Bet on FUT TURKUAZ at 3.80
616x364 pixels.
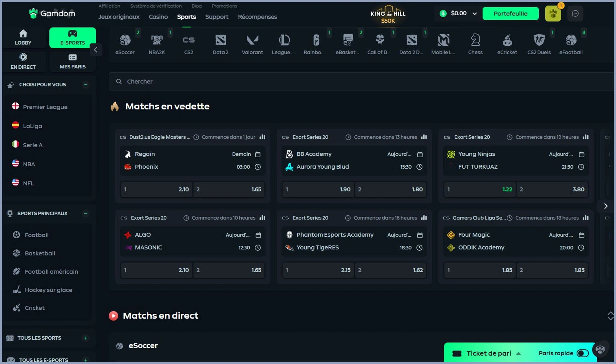(x=552, y=189)
